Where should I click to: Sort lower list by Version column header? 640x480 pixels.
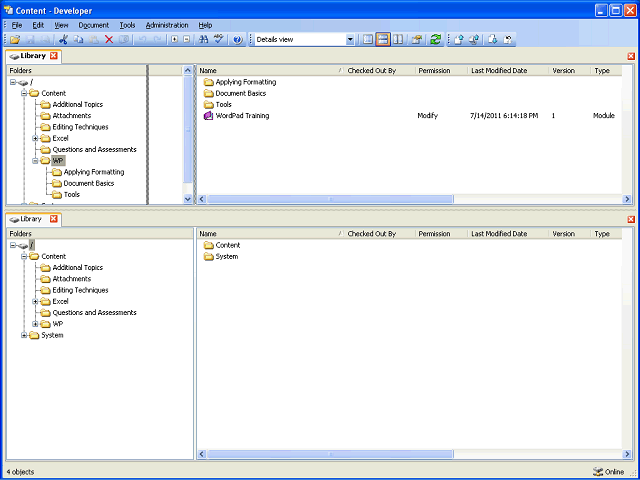tap(569, 234)
